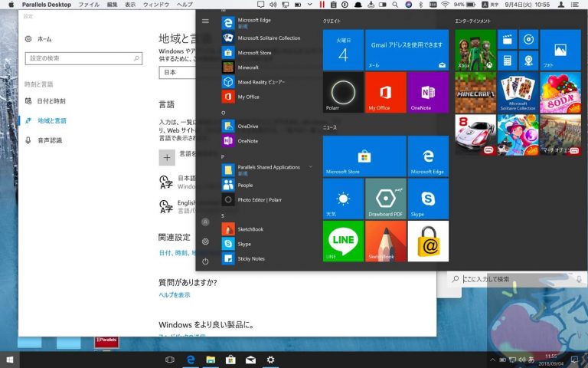588x368 pixels.
Task: Open the SketchBook pencil tile
Action: coord(386,241)
